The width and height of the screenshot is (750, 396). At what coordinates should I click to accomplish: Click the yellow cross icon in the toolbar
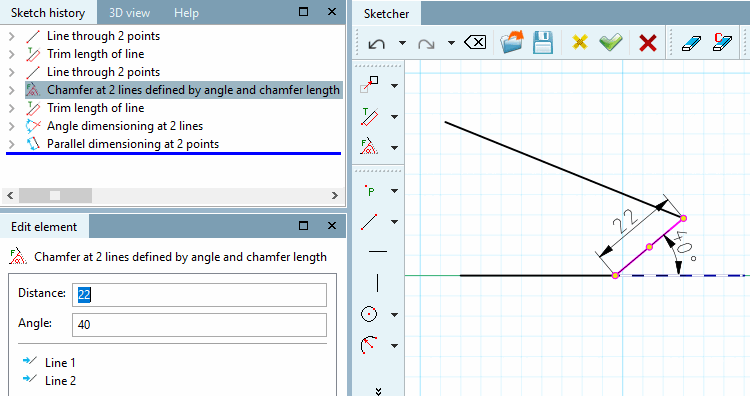click(580, 43)
